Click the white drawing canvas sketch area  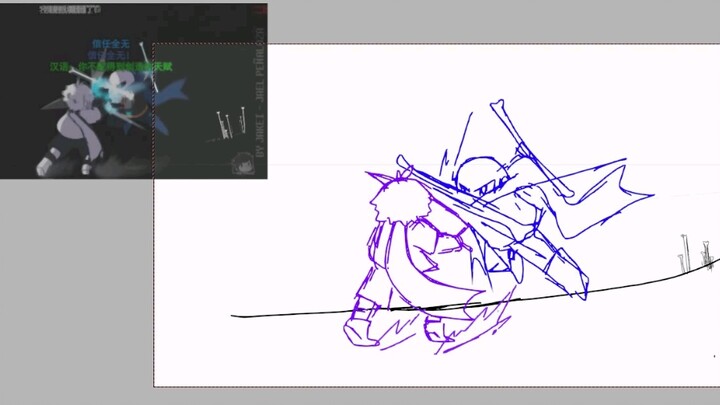tap(437, 215)
